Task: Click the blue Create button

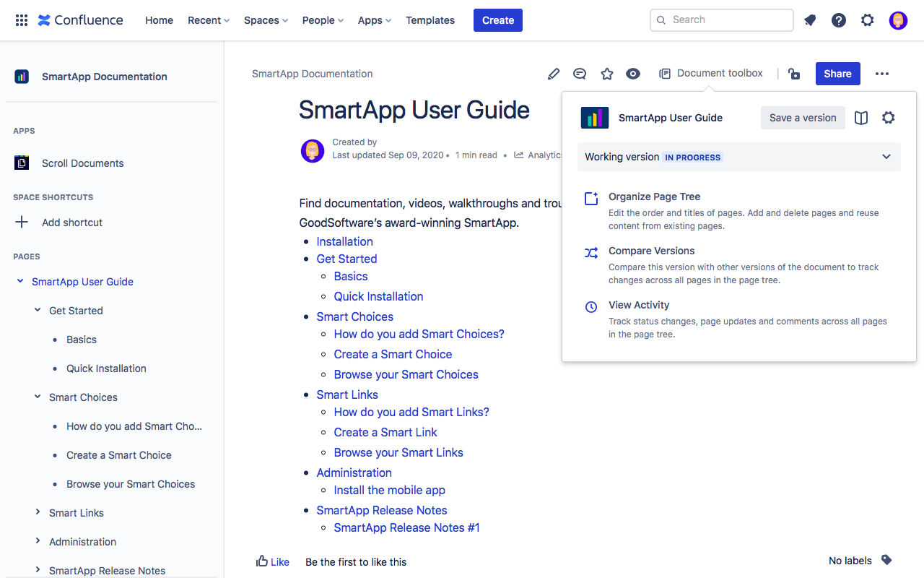Action: 497,20
